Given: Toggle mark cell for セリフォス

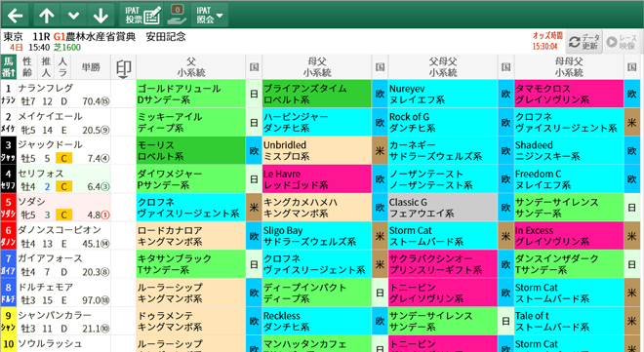Looking at the screenshot, I should click(x=123, y=179).
